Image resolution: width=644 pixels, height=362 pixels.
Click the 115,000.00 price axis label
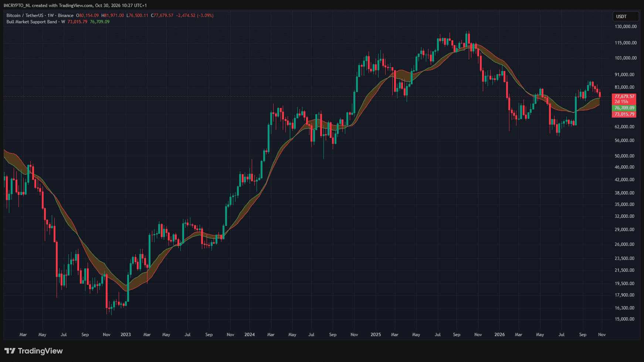626,43
